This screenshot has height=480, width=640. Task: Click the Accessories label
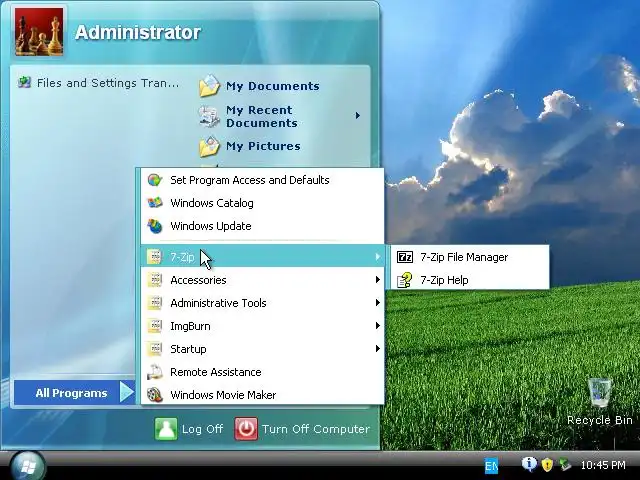(198, 280)
